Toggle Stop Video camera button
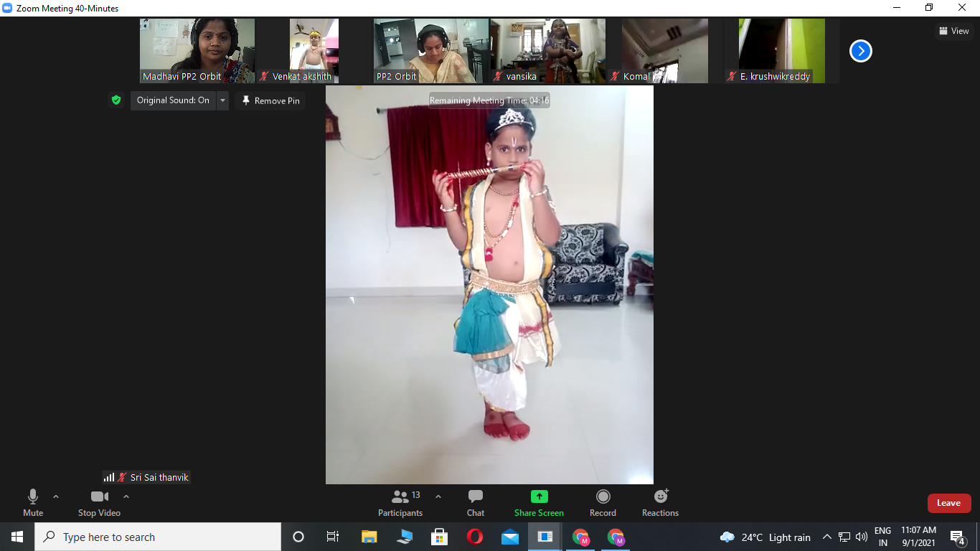980x551 pixels. pyautogui.click(x=99, y=504)
